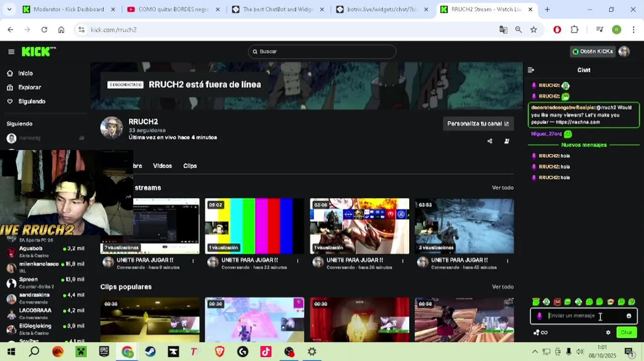This screenshot has height=361, width=644.
Task: Click the Nuevos mensajes divider label
Action: [x=584, y=145]
